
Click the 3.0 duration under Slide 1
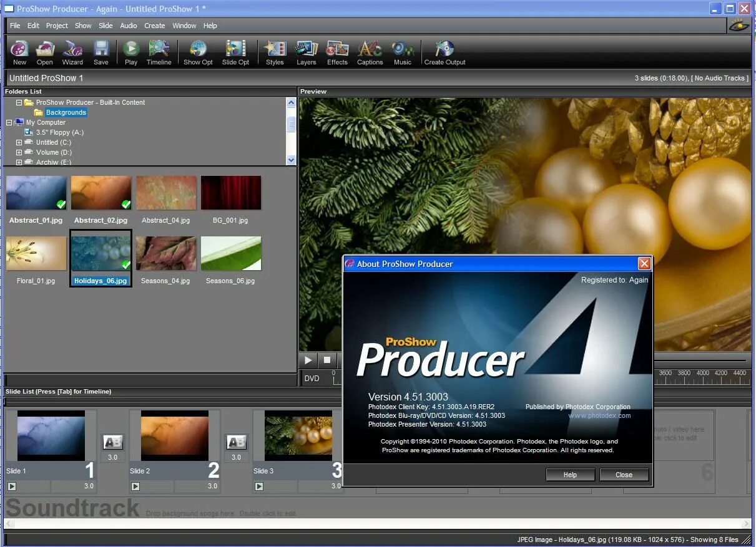89,486
